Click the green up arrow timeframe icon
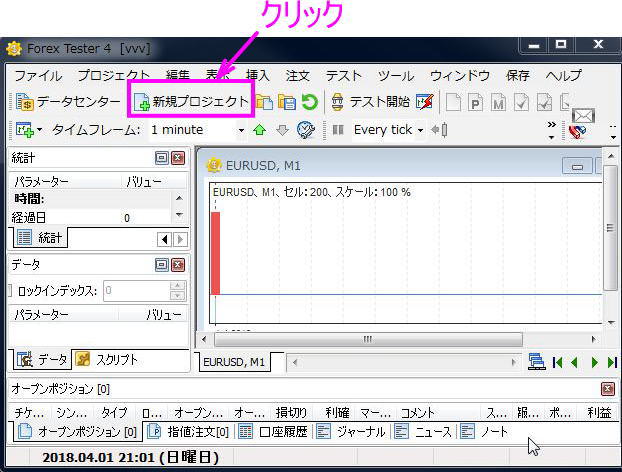This screenshot has height=472, width=622. (259, 130)
